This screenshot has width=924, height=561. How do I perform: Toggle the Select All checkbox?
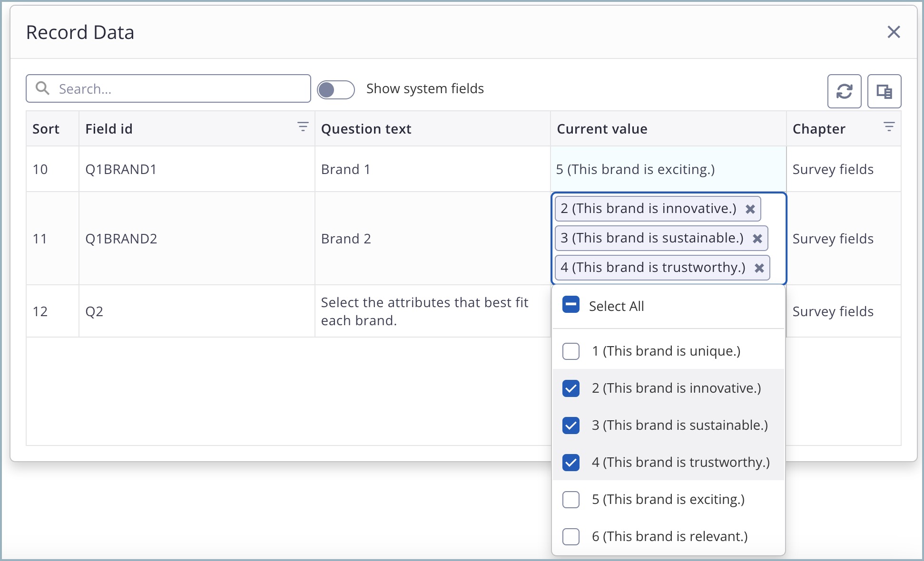click(x=571, y=304)
